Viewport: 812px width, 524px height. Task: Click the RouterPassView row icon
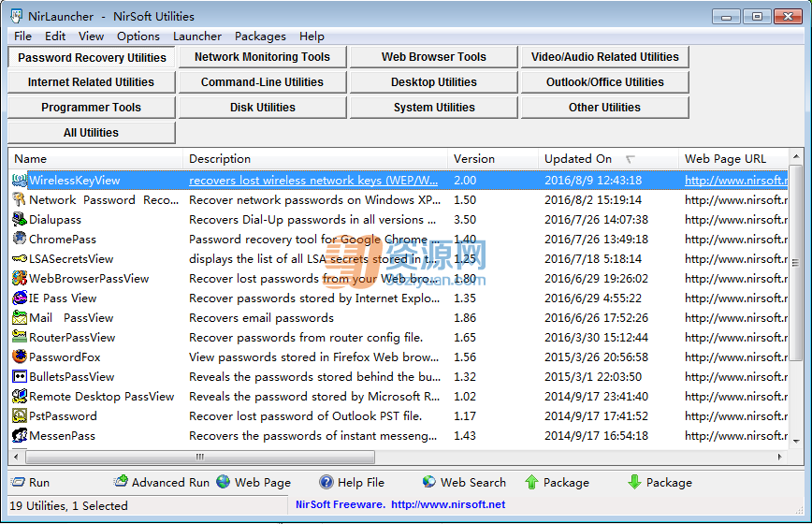tap(20, 338)
